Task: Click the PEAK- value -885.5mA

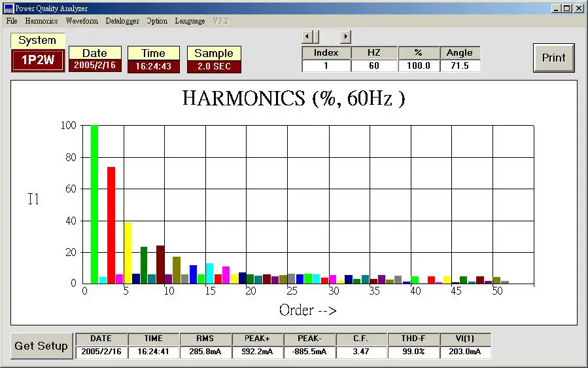Action: click(309, 352)
